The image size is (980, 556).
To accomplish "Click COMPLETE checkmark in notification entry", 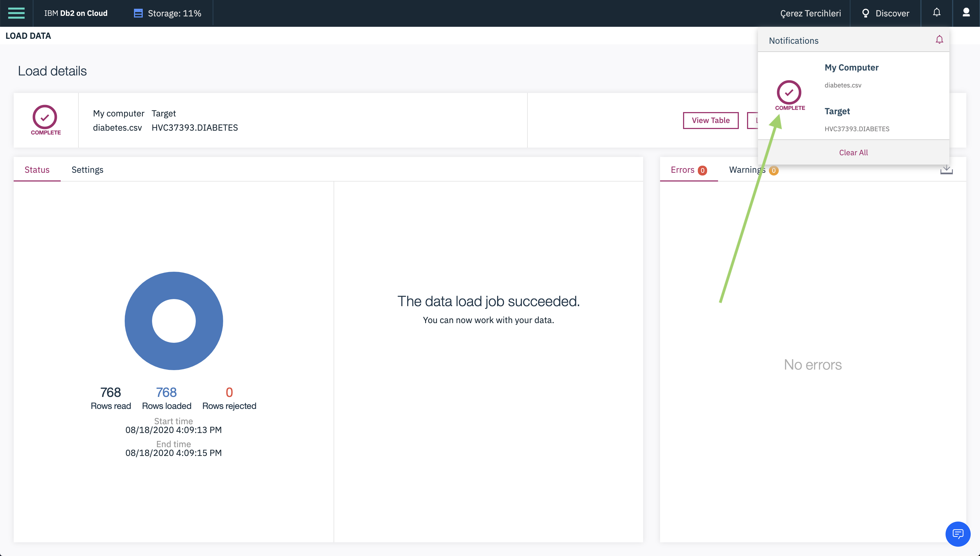I will coord(789,92).
